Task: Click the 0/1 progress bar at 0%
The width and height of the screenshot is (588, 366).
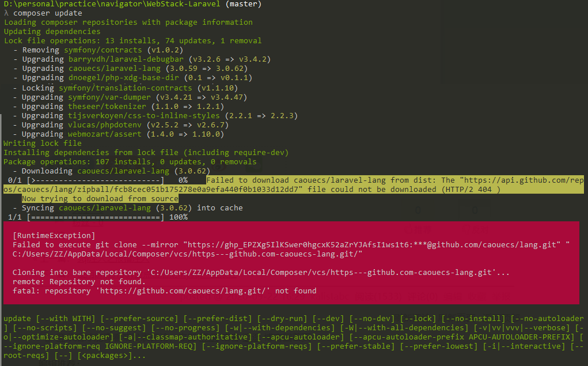Action: 98,180
